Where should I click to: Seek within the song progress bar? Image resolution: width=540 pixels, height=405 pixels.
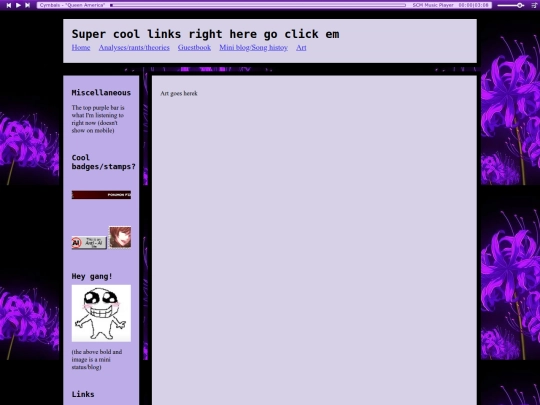click(258, 5)
